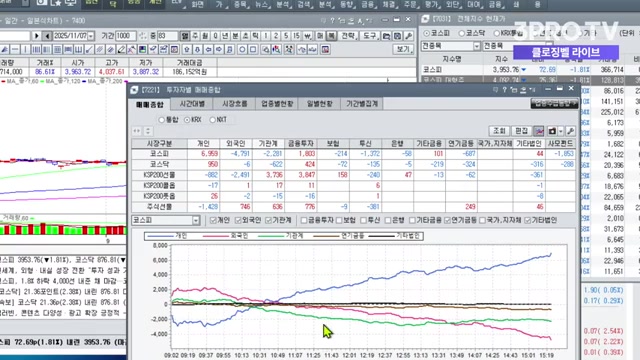Click the open folder icon beside 도구
Viewport: 640px width, 360px height.
[x=386, y=36]
